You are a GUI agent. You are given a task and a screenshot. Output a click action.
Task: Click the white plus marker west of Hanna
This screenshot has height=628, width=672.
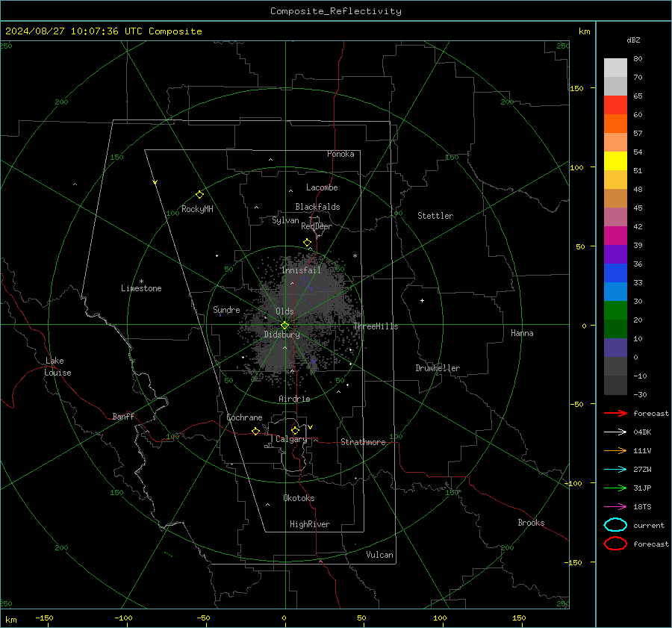(x=422, y=300)
